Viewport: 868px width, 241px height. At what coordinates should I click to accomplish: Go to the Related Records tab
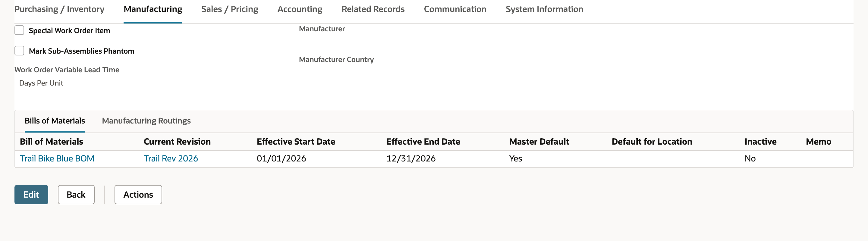tap(373, 9)
